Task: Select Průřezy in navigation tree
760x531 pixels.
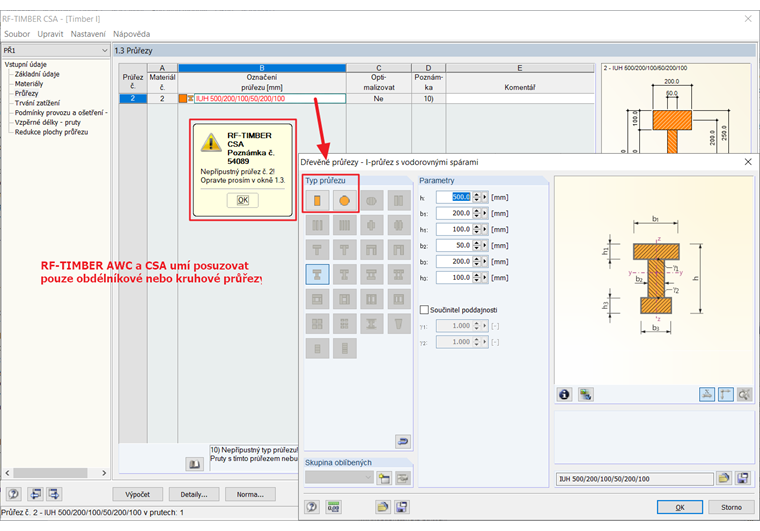Action: [26, 93]
